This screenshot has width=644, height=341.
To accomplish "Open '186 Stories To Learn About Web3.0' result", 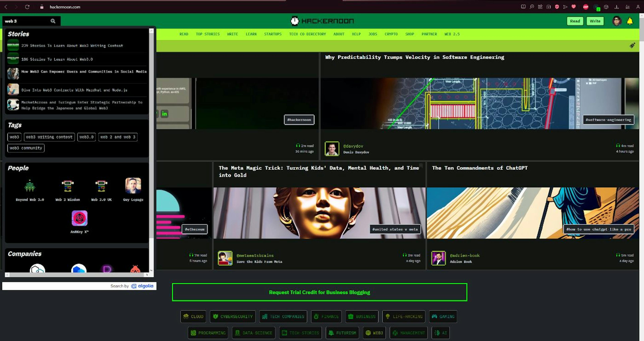I will (x=57, y=59).
